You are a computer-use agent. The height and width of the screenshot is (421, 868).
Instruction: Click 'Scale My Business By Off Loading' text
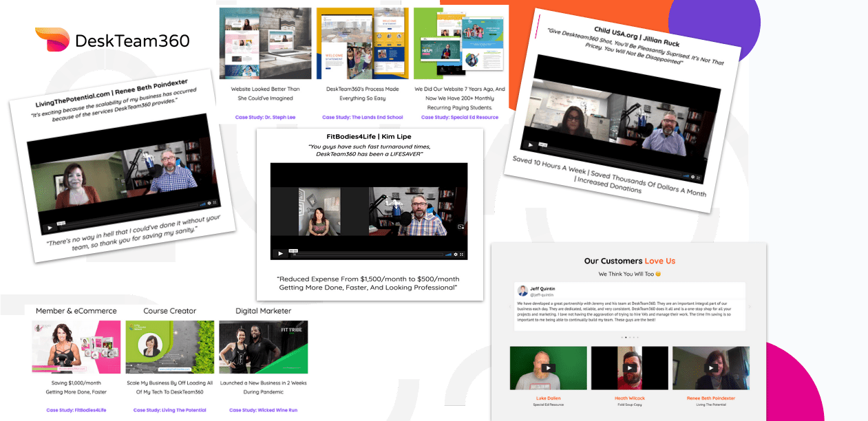[x=169, y=387]
